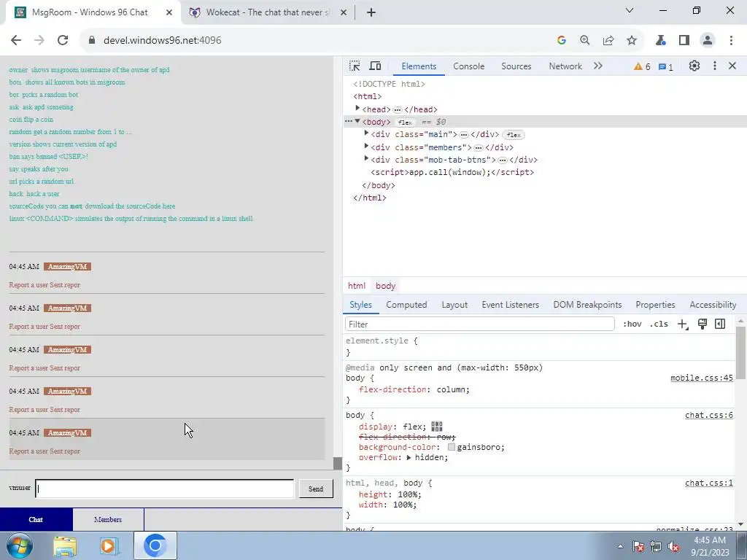Open Chrome Labs flask icon
Image resolution: width=747 pixels, height=560 pixels.
click(660, 41)
